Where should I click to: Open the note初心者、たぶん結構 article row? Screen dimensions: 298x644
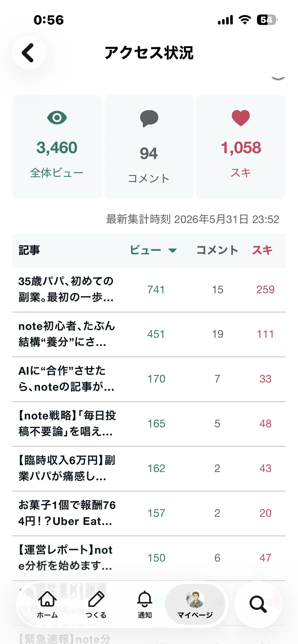pyautogui.click(x=149, y=334)
